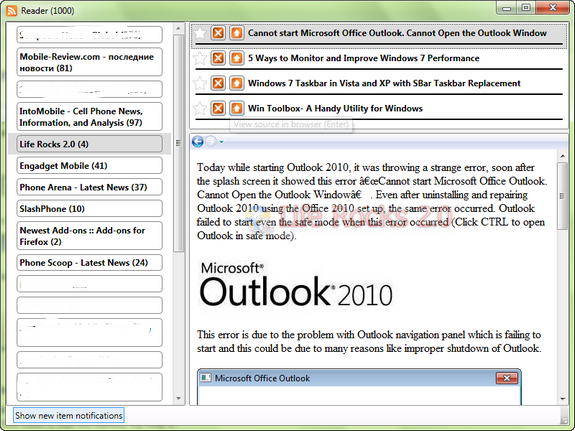Mark Cannot start Microsoft Office Outlook item with X icon
The height and width of the screenshot is (431, 575).
218,33
